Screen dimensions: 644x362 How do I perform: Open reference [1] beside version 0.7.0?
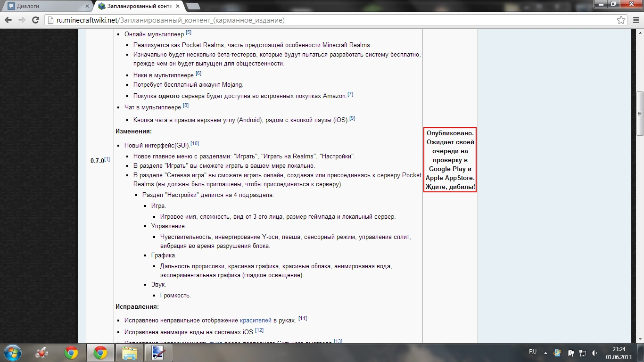click(x=107, y=159)
